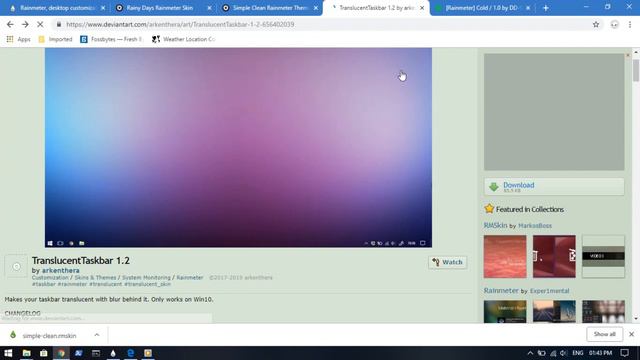Open the TranslucentTaskbar preview image
This screenshot has height=360, width=640.
[x=238, y=147]
